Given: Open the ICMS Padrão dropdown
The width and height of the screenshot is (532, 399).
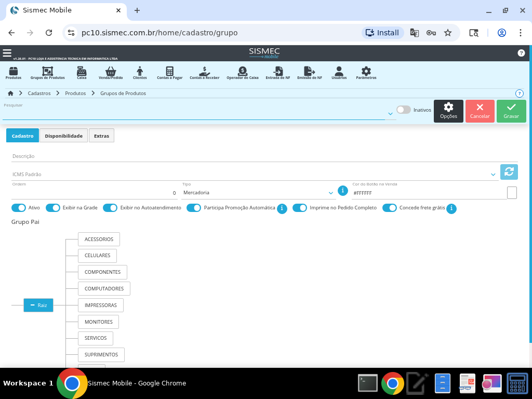Looking at the screenshot, I should coord(493,175).
